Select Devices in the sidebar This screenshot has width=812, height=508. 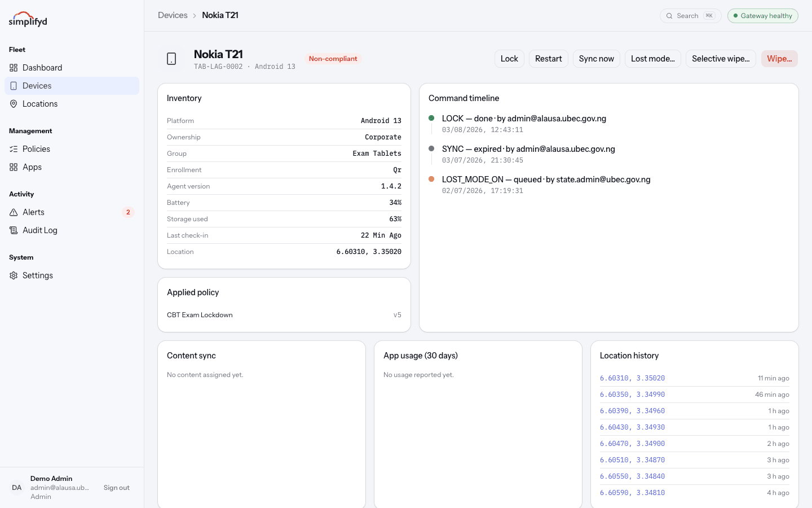point(72,86)
